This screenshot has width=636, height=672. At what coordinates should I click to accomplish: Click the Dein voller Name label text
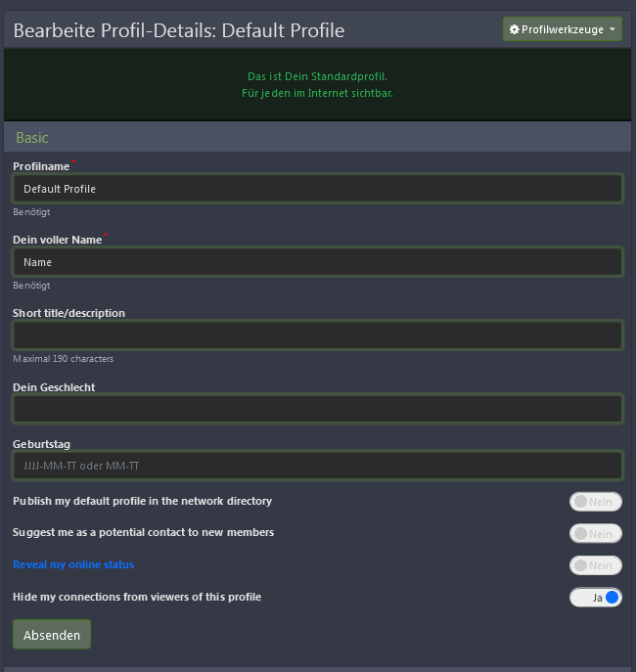pos(57,240)
